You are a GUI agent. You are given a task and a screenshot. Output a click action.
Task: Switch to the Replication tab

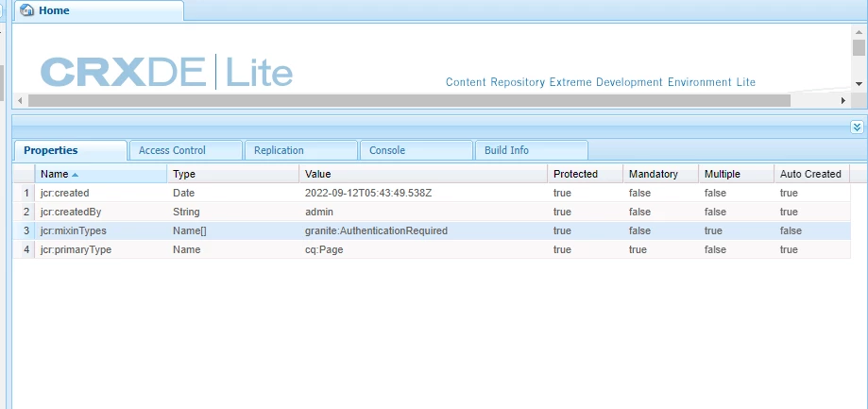coord(300,150)
